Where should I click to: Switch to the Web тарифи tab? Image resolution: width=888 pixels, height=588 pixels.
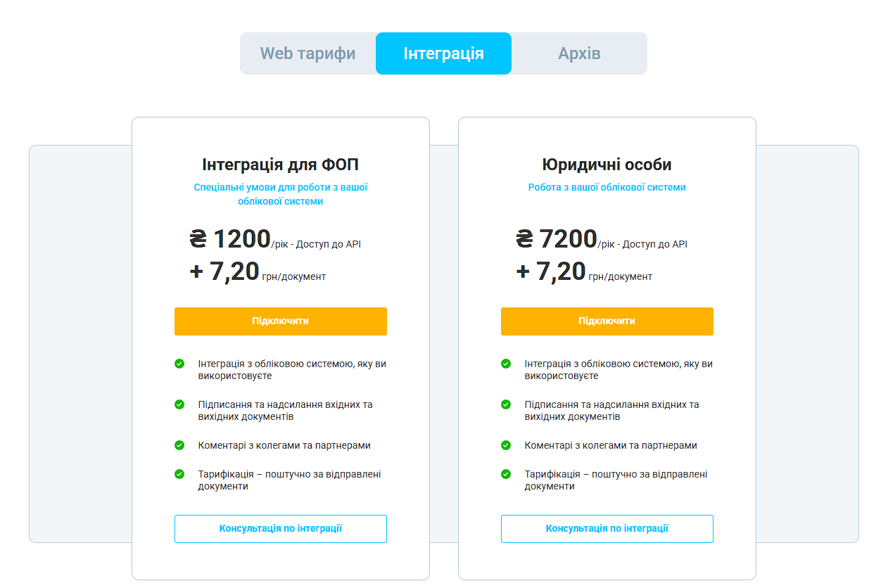pos(307,53)
